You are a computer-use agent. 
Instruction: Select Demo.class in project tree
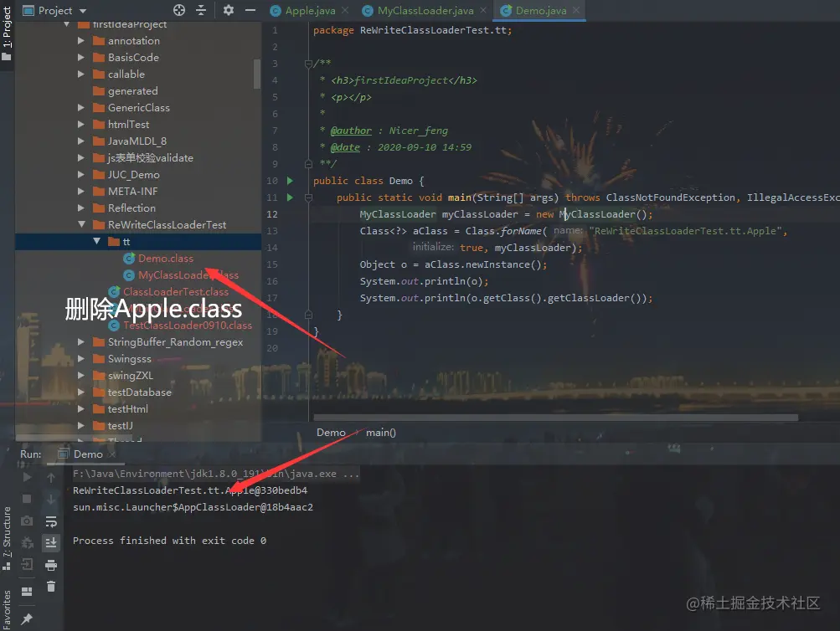pyautogui.click(x=166, y=259)
